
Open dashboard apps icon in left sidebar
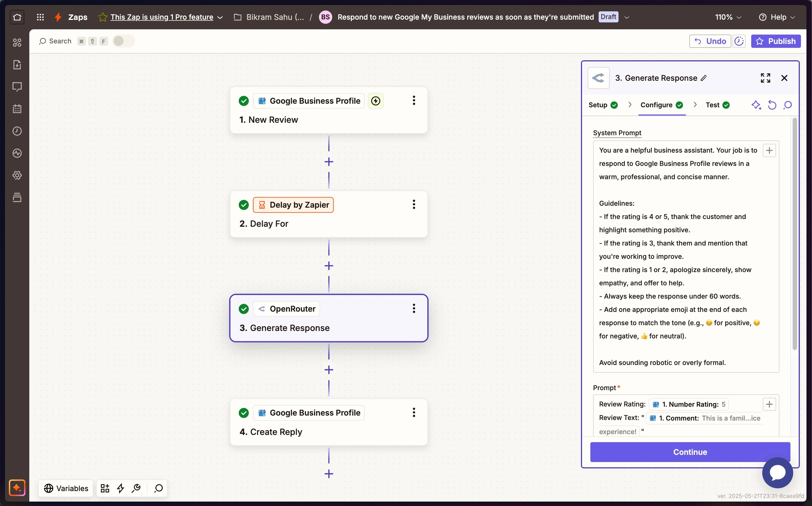point(17,43)
